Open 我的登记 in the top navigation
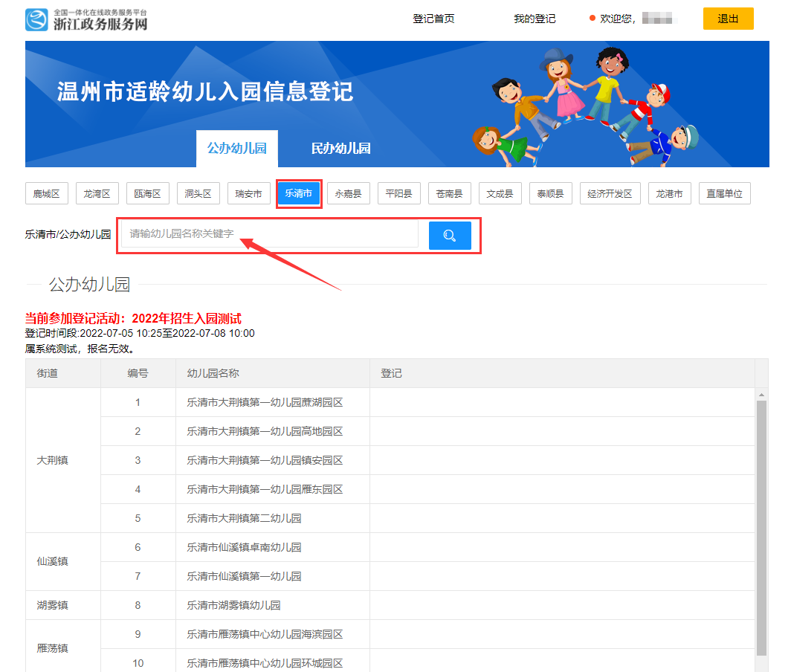 [x=535, y=19]
